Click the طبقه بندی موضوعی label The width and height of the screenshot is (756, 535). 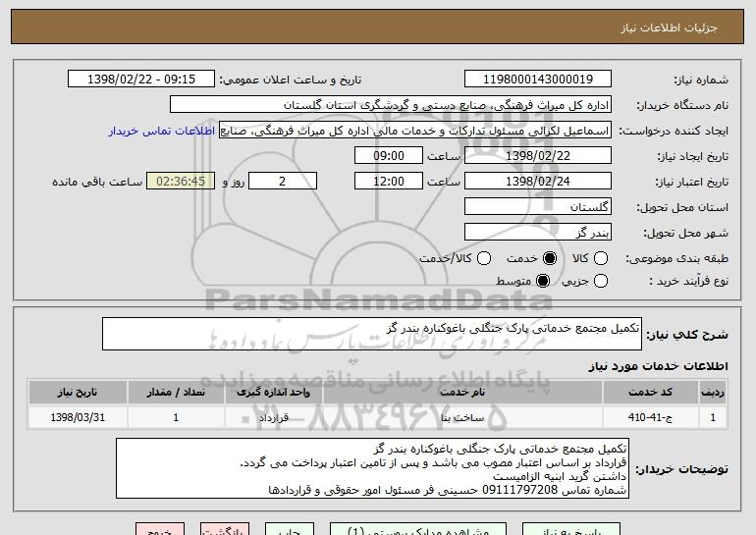point(676,258)
